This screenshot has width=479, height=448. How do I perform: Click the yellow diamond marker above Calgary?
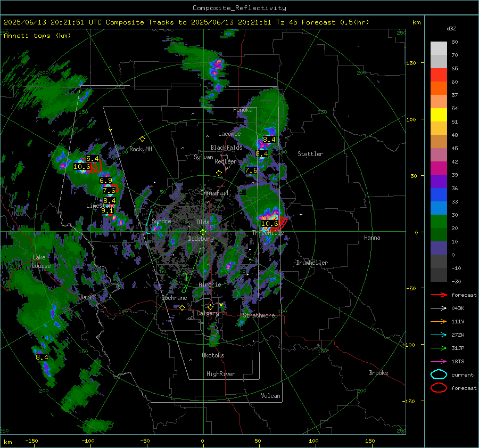[210, 307]
